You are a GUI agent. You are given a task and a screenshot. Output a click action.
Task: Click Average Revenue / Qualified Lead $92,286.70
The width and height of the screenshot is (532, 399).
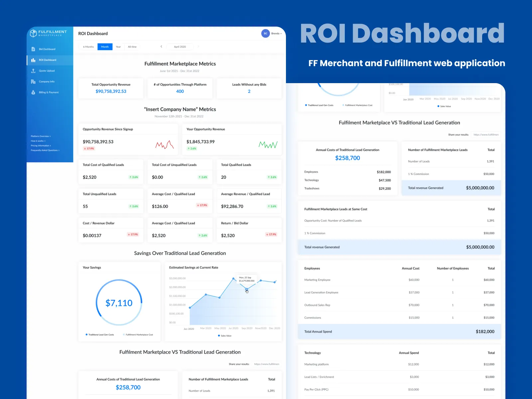point(232,206)
